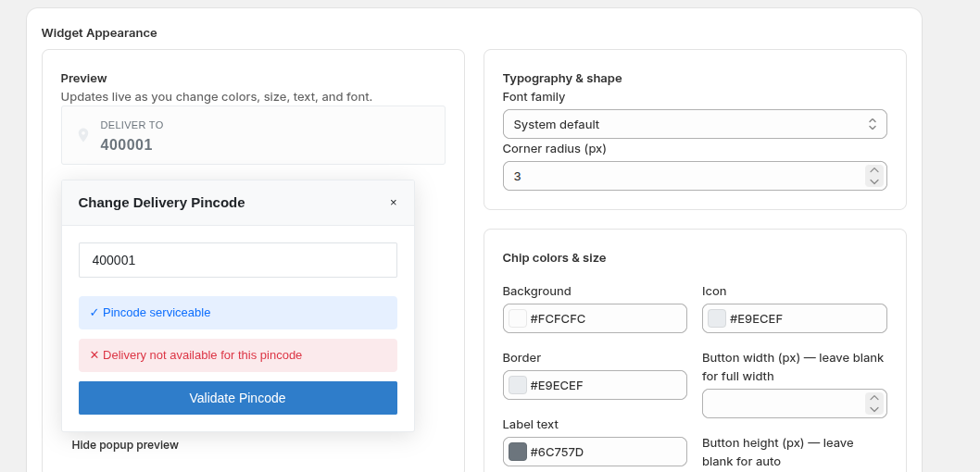Open the Font family dropdown
Image resolution: width=980 pixels, height=472 pixels.
pyautogui.click(x=695, y=124)
